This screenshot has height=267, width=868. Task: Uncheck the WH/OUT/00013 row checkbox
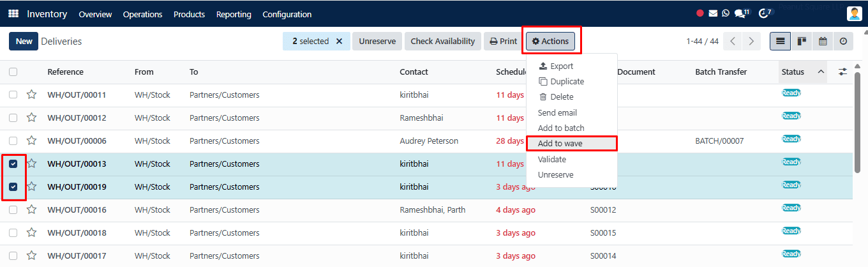tap(13, 164)
